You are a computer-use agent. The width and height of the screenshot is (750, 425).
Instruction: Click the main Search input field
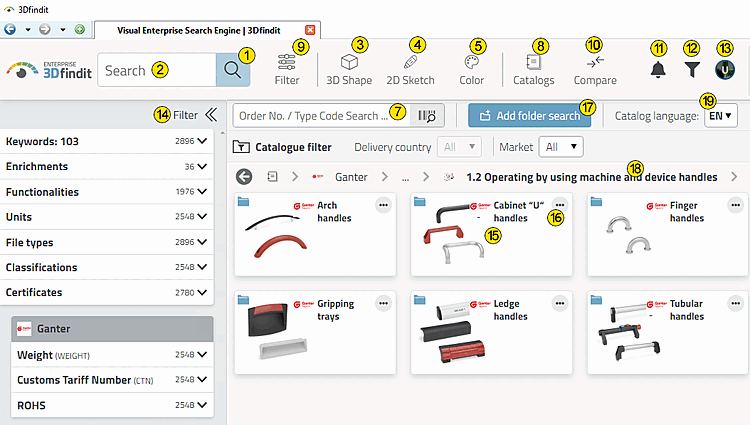pos(157,70)
